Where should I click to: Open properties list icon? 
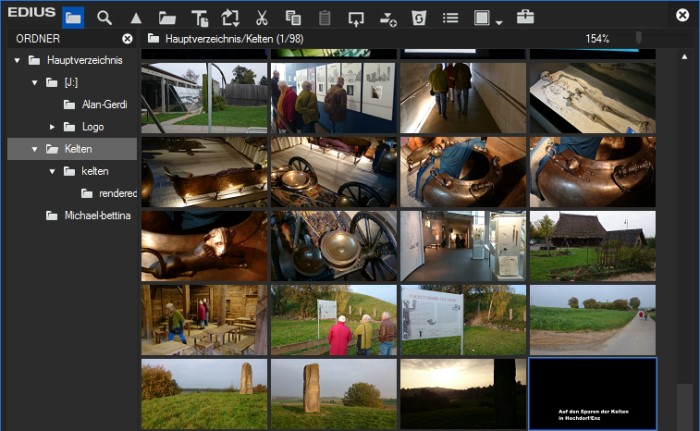coord(450,18)
